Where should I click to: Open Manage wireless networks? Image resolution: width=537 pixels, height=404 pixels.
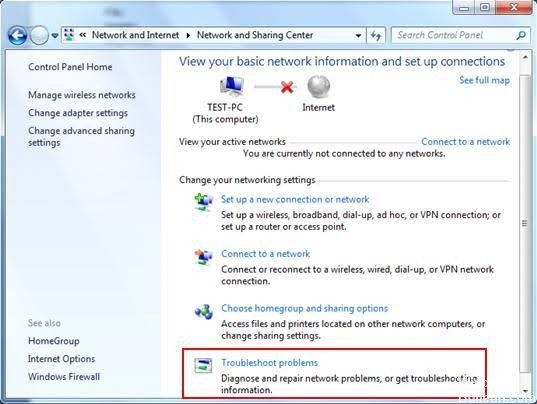82,95
